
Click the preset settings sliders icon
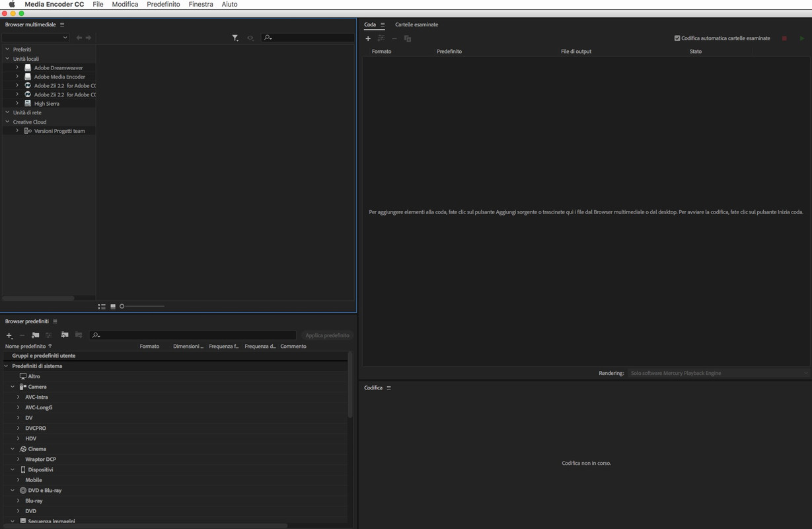pos(48,335)
